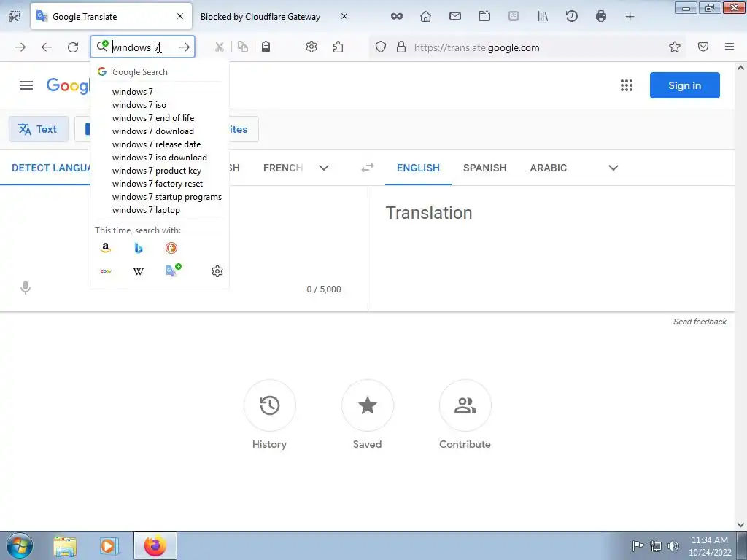Close the Blocked by Cloudflare Gateway tab

tap(344, 16)
